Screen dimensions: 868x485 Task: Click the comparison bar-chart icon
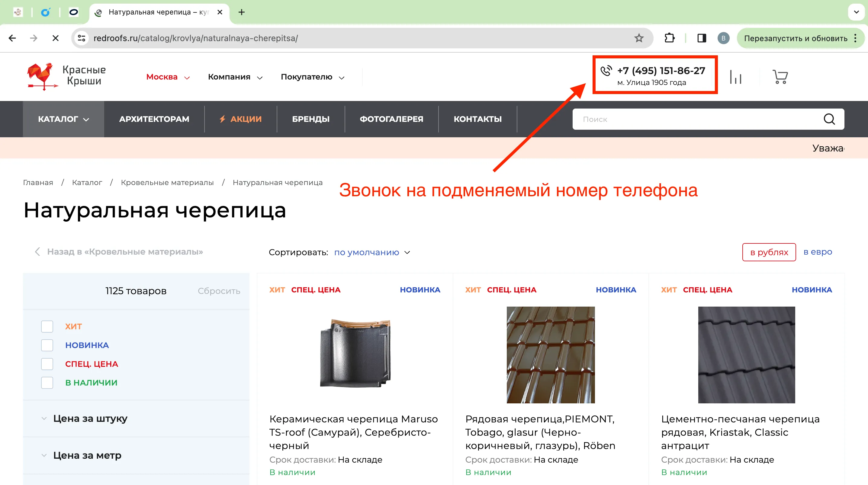(737, 76)
